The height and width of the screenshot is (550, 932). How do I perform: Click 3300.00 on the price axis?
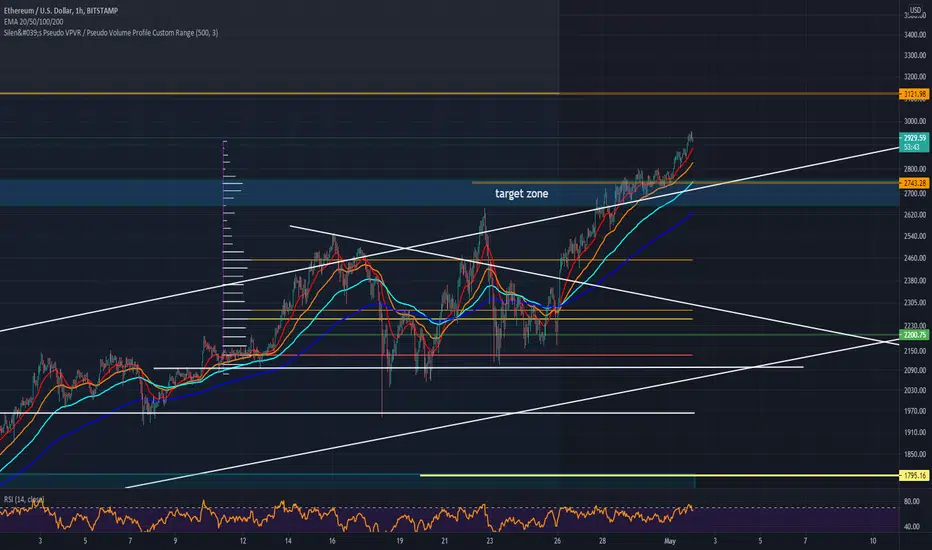(x=915, y=55)
